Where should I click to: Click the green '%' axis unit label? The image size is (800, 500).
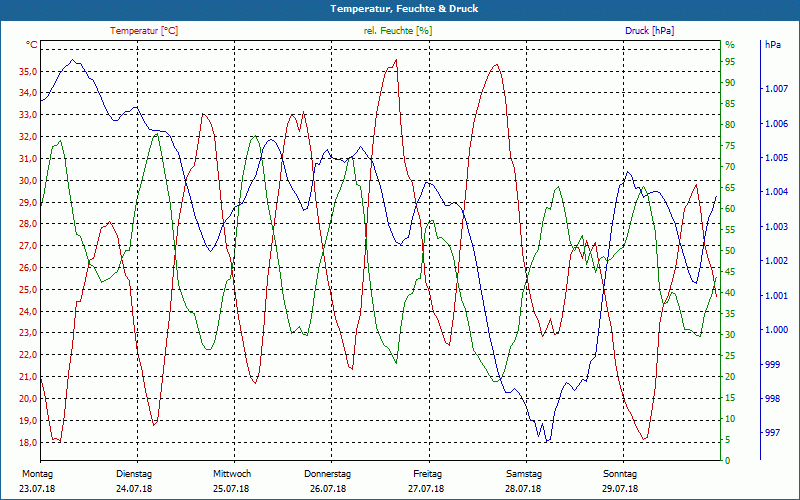pos(730,45)
